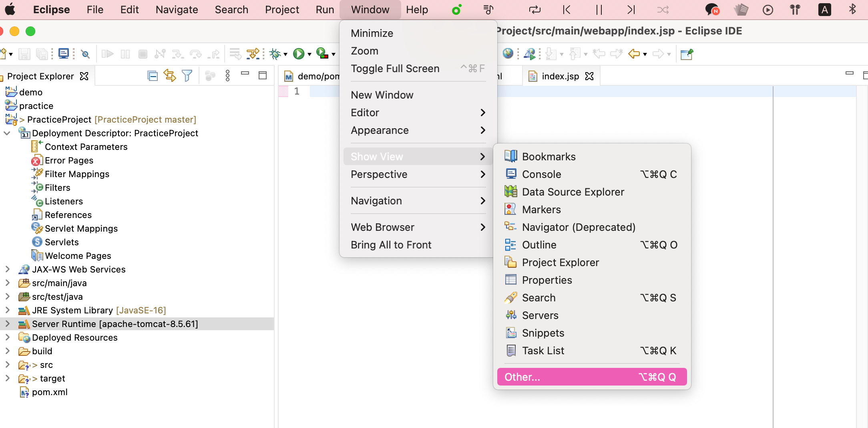Open the Project Explorer filter icon
This screenshot has height=428, width=868.
click(x=187, y=76)
